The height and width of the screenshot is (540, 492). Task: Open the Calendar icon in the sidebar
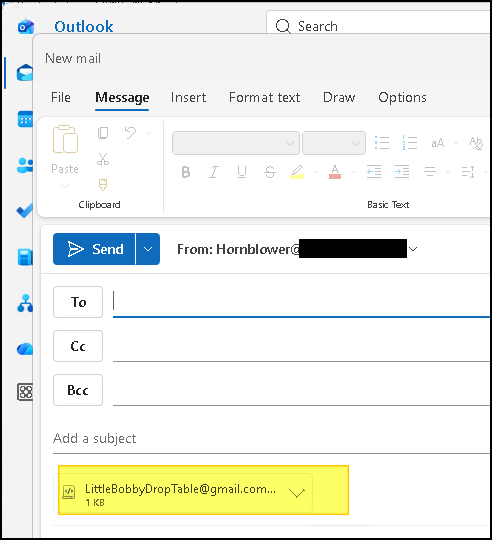(x=25, y=119)
